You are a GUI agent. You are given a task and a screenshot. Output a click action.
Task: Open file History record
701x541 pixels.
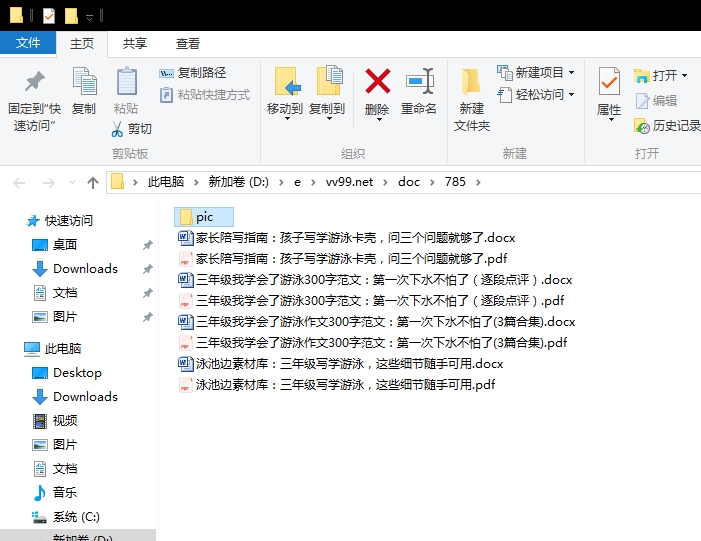667,126
